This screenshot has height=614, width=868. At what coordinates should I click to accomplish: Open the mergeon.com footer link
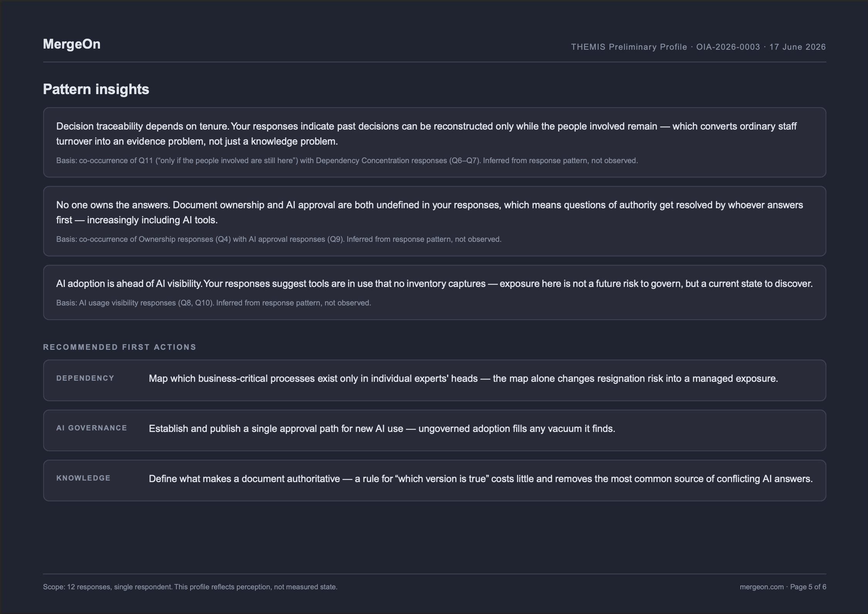(762, 587)
